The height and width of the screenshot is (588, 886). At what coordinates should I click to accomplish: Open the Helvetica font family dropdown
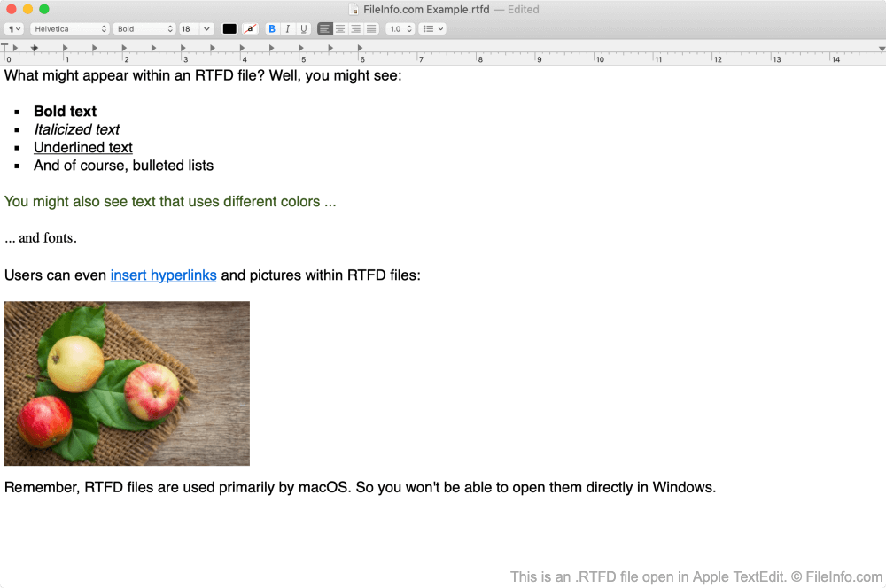click(x=70, y=29)
